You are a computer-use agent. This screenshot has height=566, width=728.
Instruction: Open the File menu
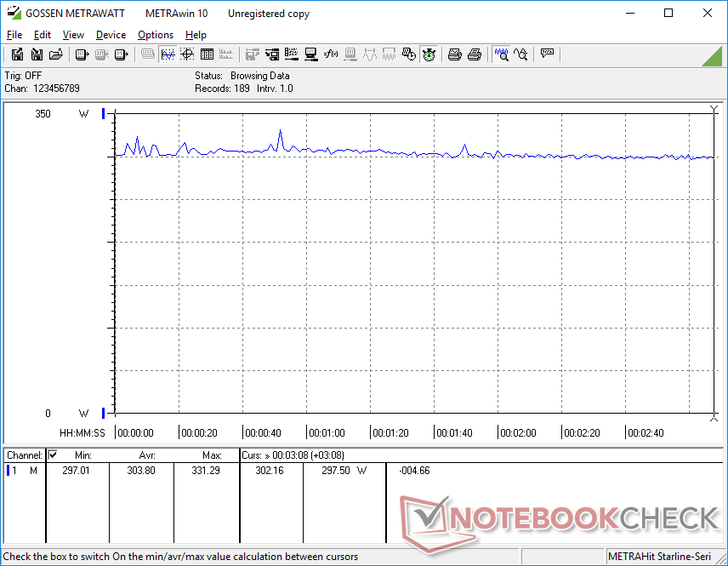(14, 35)
